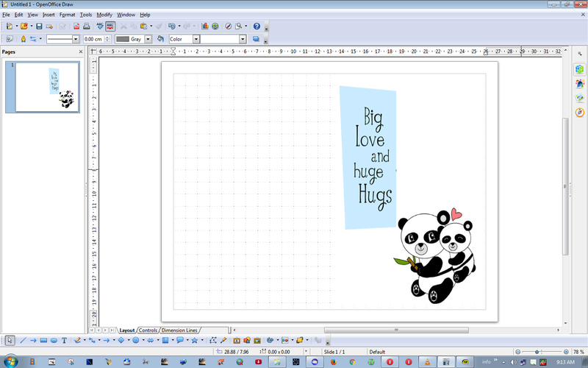Viewport: 588px width, 368px height.
Task: Open the Fontwork Gallery
Action: click(237, 340)
